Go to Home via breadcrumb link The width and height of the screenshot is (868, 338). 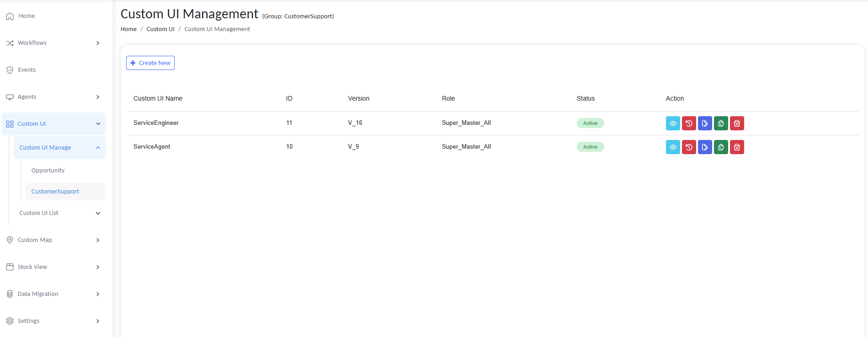(128, 29)
